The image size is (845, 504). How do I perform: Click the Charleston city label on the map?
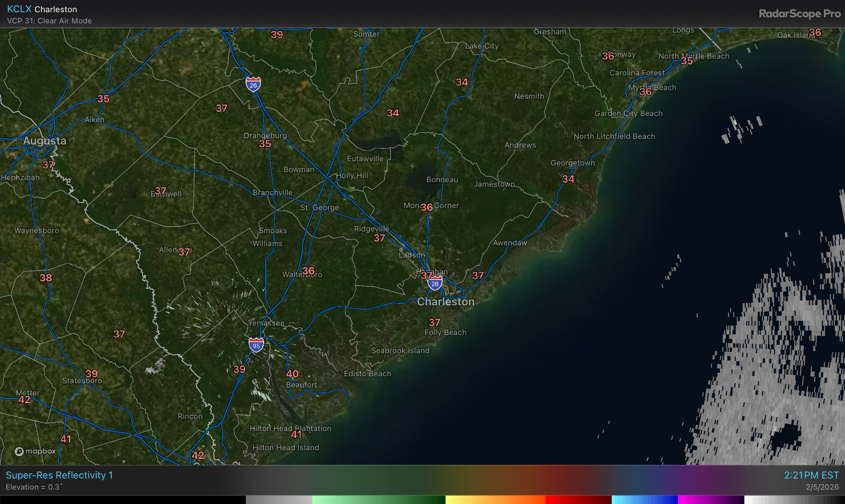(445, 302)
